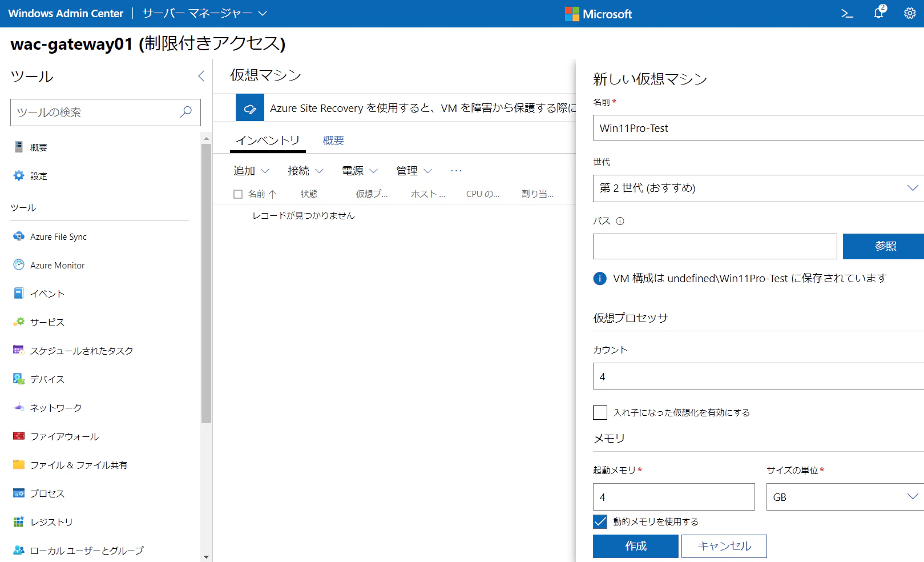Click the 参照 (Browse) button
This screenshot has width=924, height=562.
click(x=883, y=246)
